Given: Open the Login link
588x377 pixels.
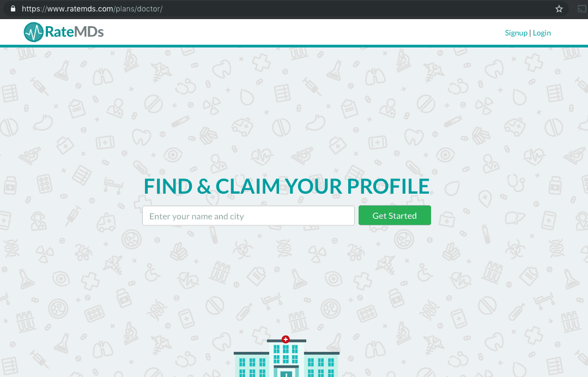Looking at the screenshot, I should pyautogui.click(x=542, y=33).
